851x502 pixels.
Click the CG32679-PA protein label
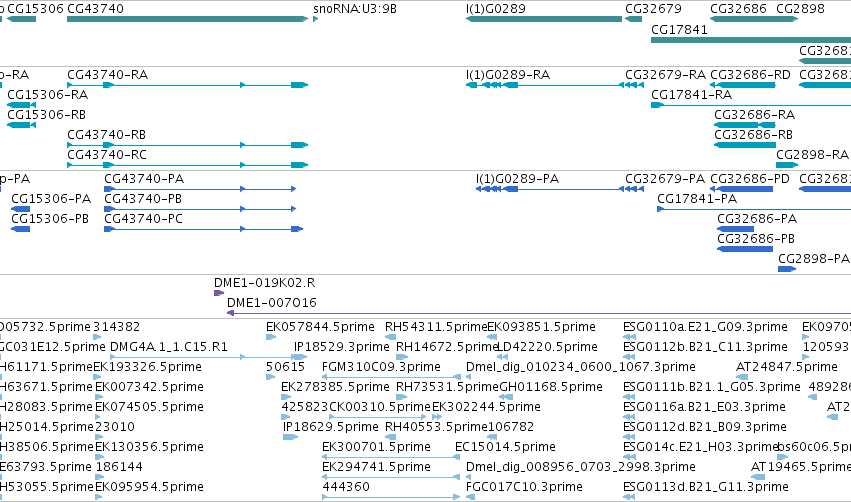665,179
